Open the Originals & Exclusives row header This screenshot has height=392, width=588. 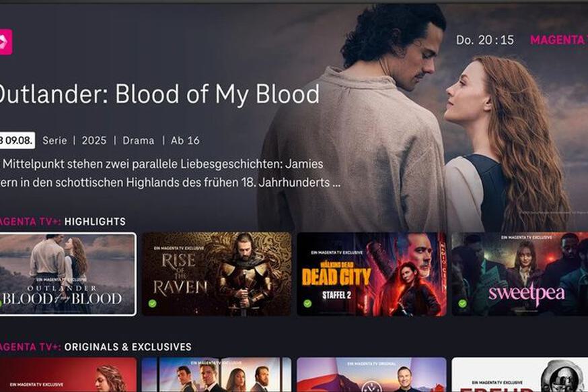(96, 347)
